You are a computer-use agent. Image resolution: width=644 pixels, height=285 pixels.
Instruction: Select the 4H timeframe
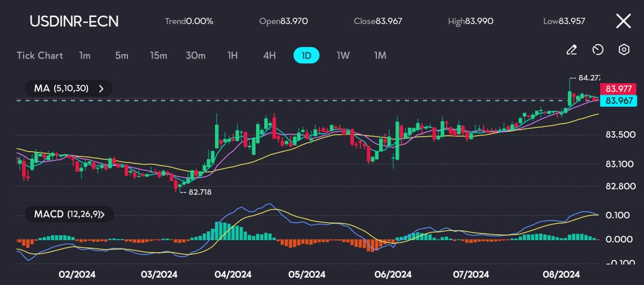tap(269, 55)
